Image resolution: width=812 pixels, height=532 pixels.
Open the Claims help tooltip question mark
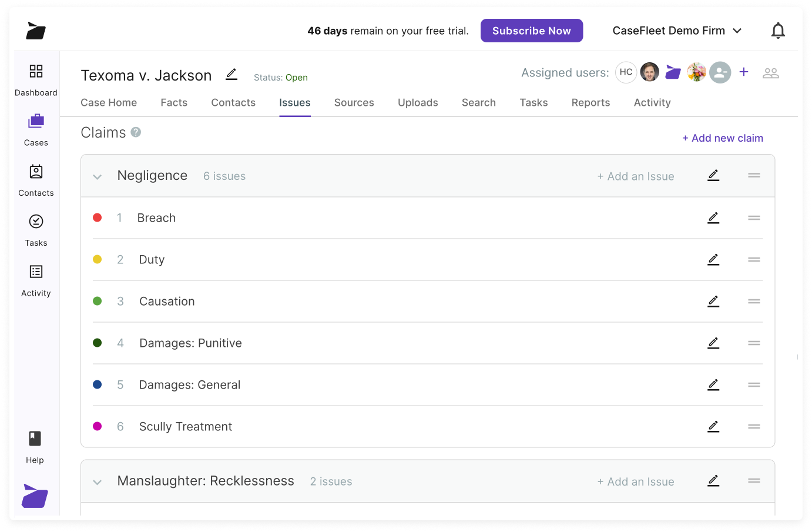pyautogui.click(x=136, y=132)
